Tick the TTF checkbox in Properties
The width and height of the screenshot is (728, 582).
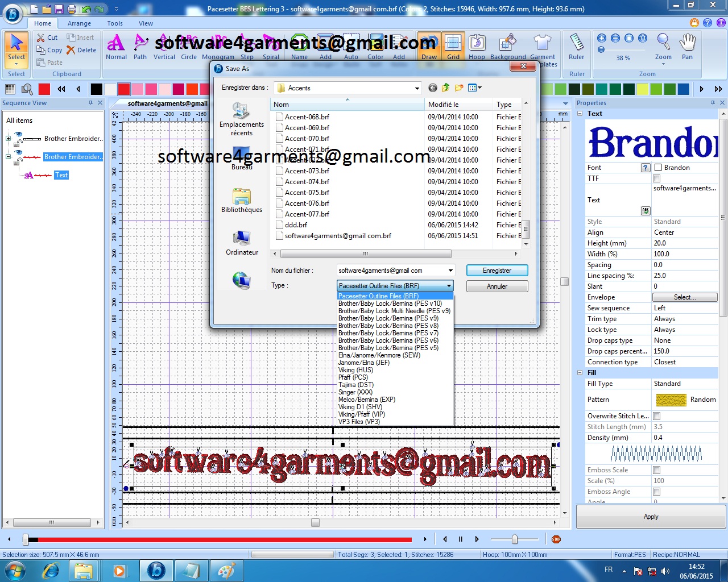pos(656,178)
